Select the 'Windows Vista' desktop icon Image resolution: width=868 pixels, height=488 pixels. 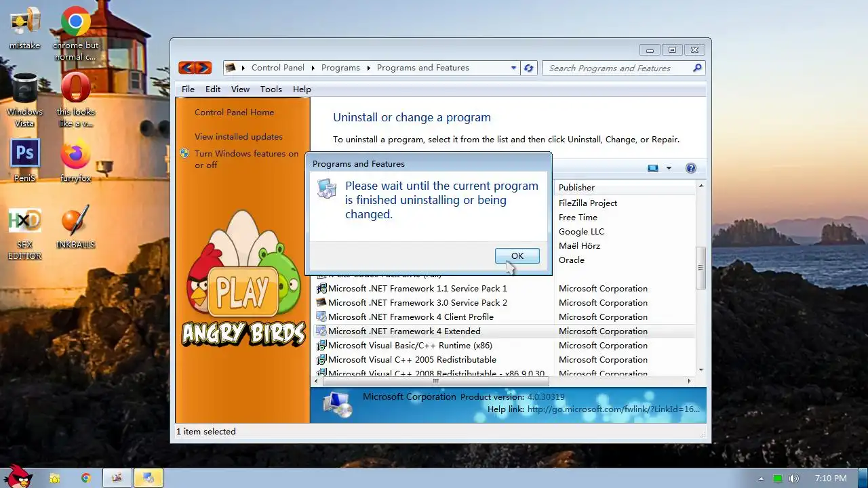coord(24,100)
